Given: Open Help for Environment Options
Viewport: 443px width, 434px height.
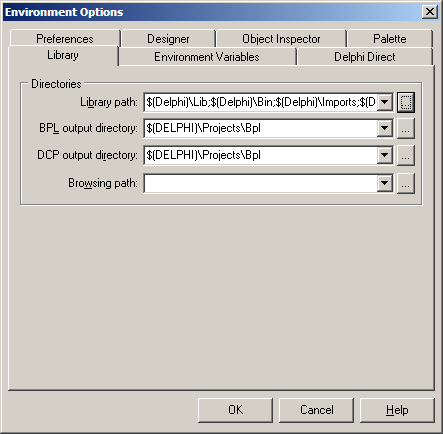Looking at the screenshot, I should pos(397,410).
